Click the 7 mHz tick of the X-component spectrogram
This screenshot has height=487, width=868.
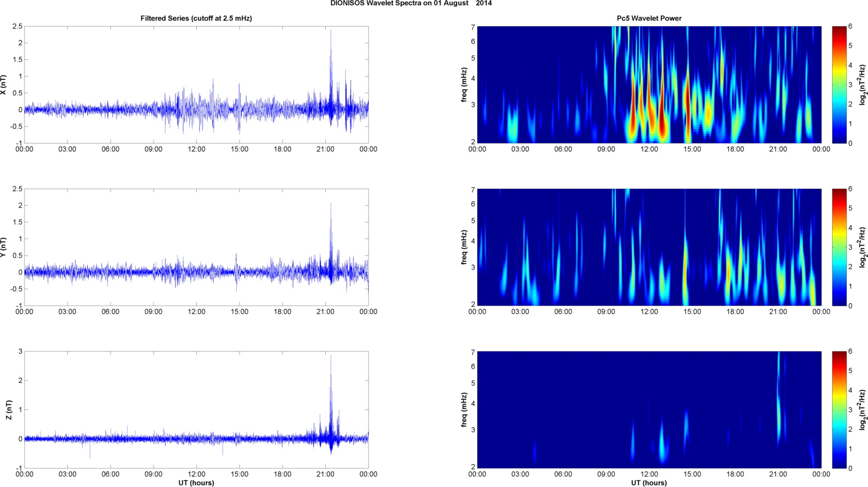pos(473,27)
